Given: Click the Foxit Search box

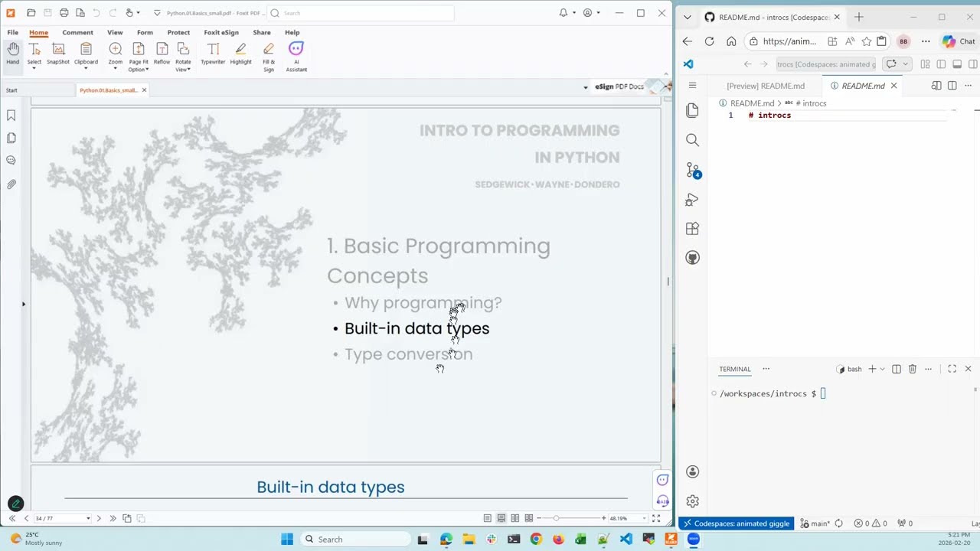Looking at the screenshot, I should pyautogui.click(x=361, y=13).
